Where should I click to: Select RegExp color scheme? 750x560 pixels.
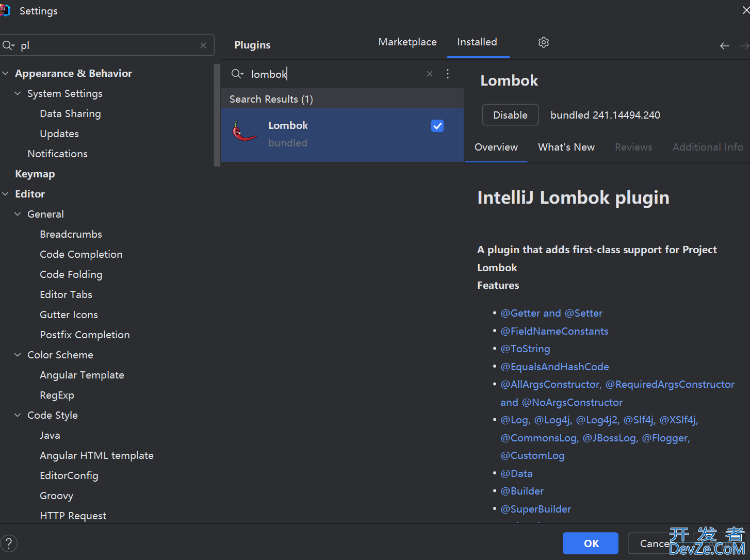(57, 395)
